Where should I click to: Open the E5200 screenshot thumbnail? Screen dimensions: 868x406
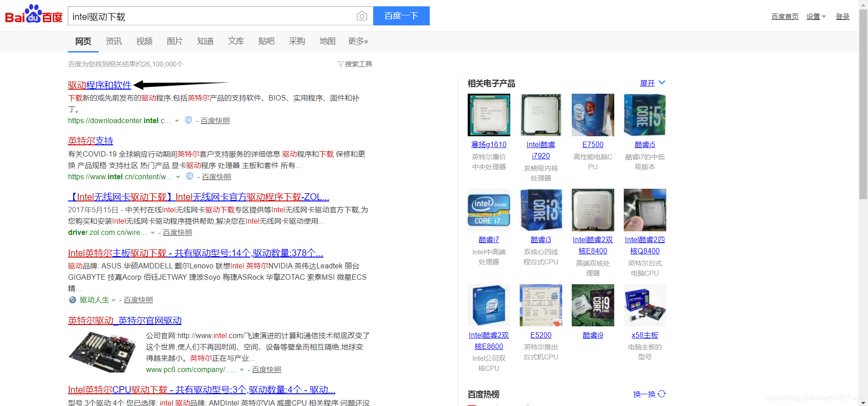tap(541, 305)
